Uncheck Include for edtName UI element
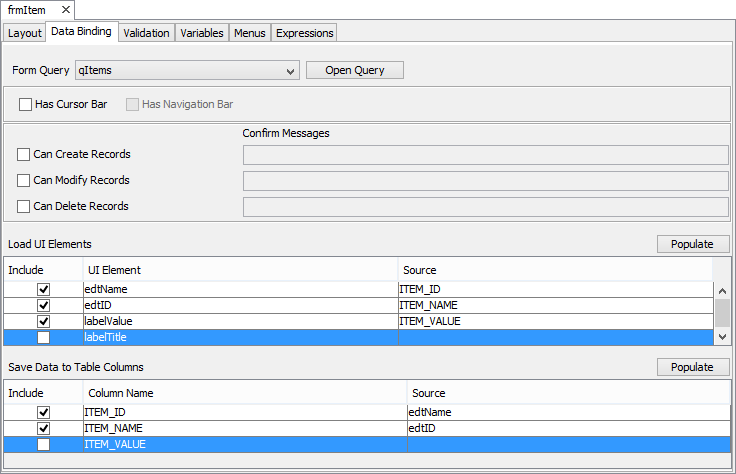This screenshot has height=474, width=736. coord(43,290)
